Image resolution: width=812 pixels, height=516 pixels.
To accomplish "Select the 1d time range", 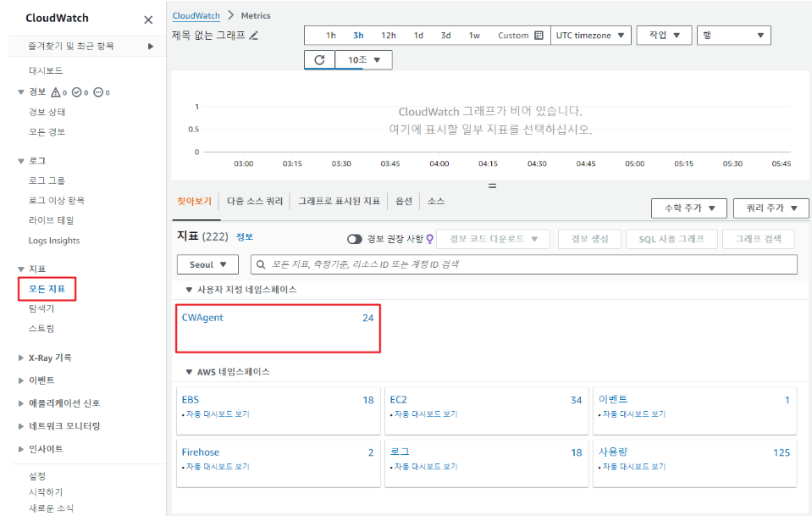I will click(418, 36).
